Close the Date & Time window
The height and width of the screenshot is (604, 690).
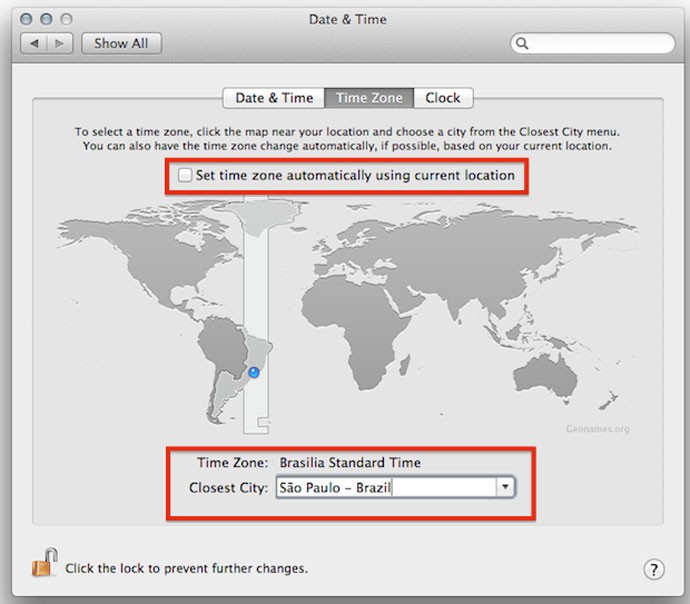pyautogui.click(x=26, y=19)
